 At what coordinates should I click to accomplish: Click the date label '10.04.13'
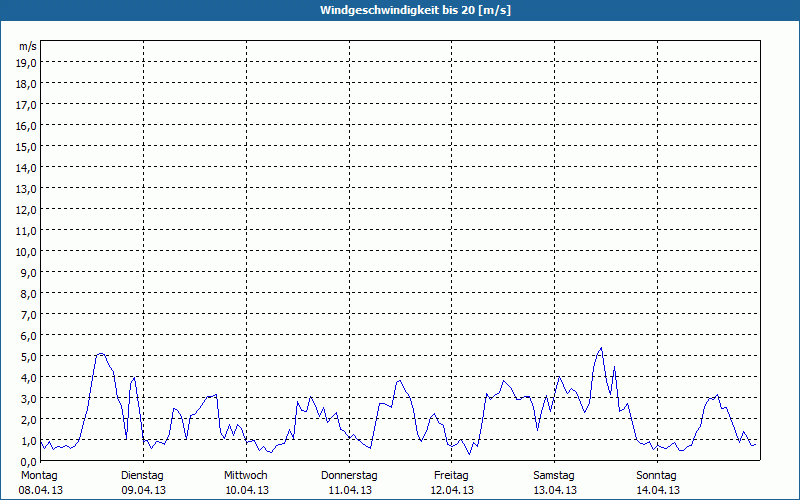tap(247, 490)
